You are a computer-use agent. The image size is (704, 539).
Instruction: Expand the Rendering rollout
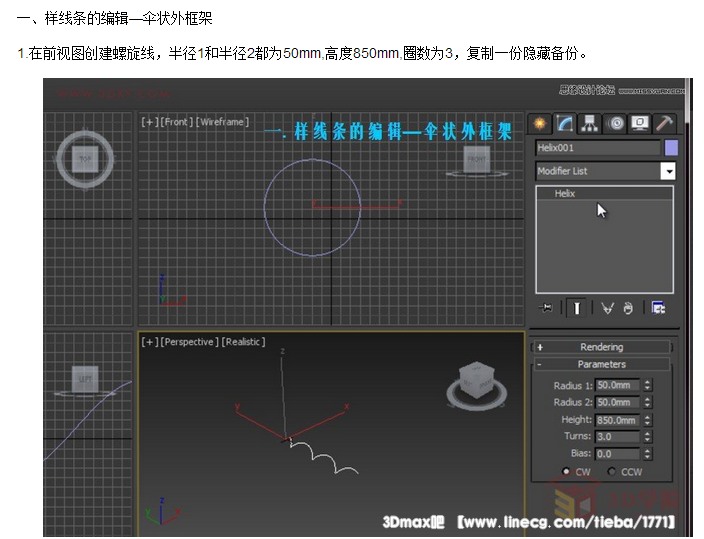pyautogui.click(x=602, y=347)
